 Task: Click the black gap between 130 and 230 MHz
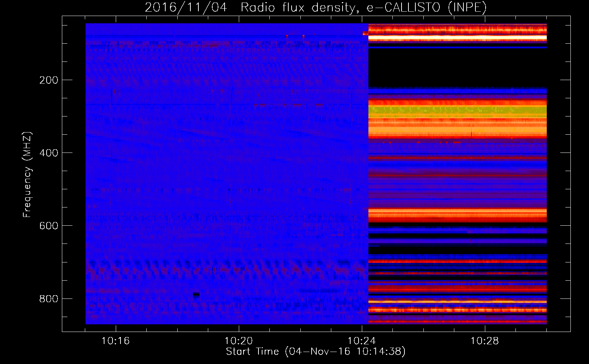click(458, 68)
